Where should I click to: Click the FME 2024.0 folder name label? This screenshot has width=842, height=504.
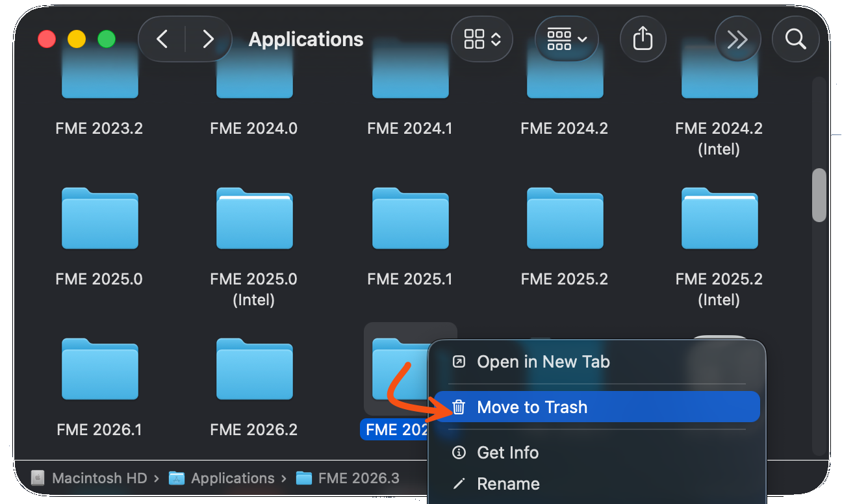[253, 128]
